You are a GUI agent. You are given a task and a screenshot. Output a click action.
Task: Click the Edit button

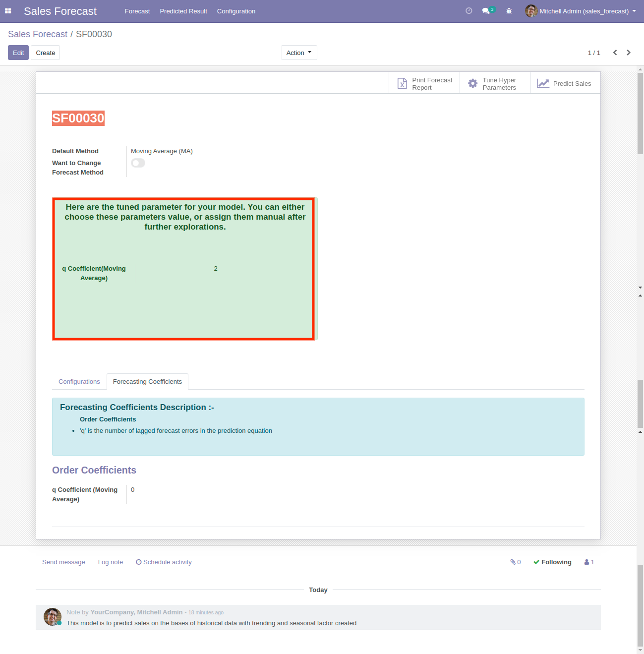(18, 53)
